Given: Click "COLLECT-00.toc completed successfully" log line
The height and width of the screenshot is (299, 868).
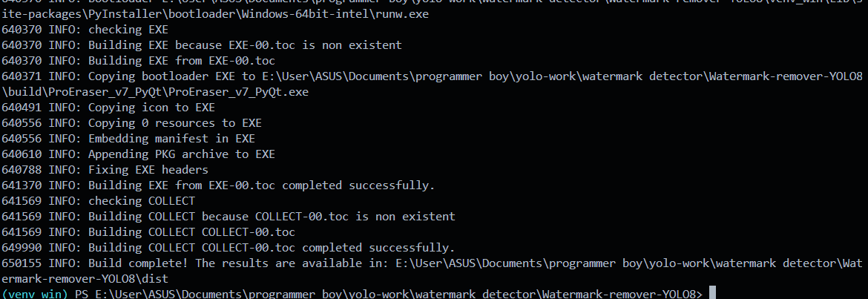Looking at the screenshot, I should [x=272, y=248].
